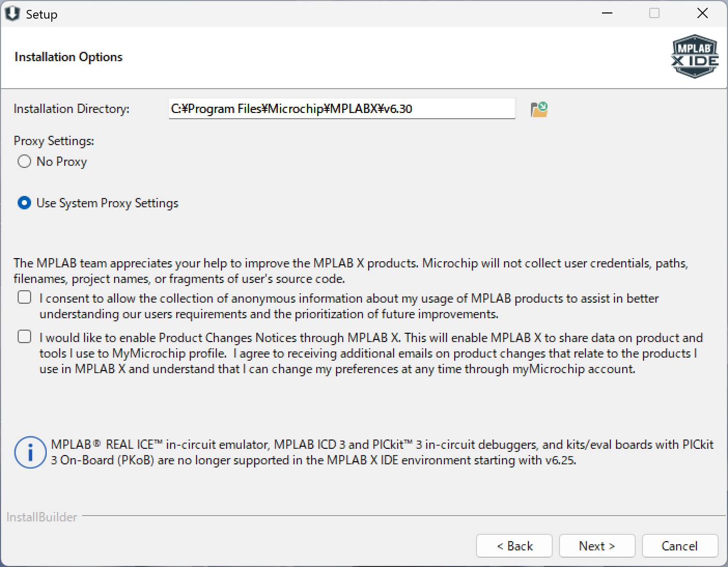Click the blue information icon
The width and height of the screenshot is (728, 567).
click(x=31, y=452)
